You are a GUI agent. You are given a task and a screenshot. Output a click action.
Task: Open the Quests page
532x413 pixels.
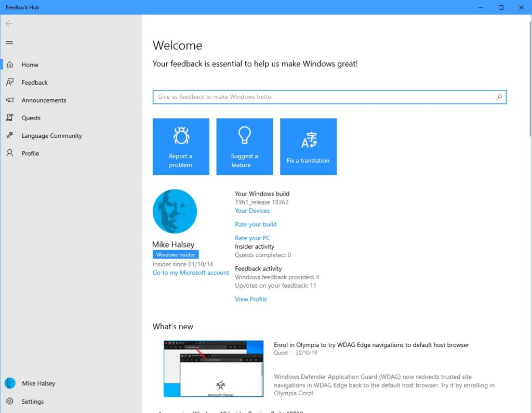pos(31,118)
